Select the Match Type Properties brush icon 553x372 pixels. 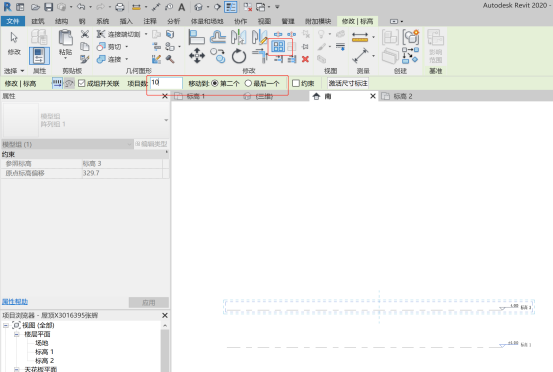click(x=84, y=59)
